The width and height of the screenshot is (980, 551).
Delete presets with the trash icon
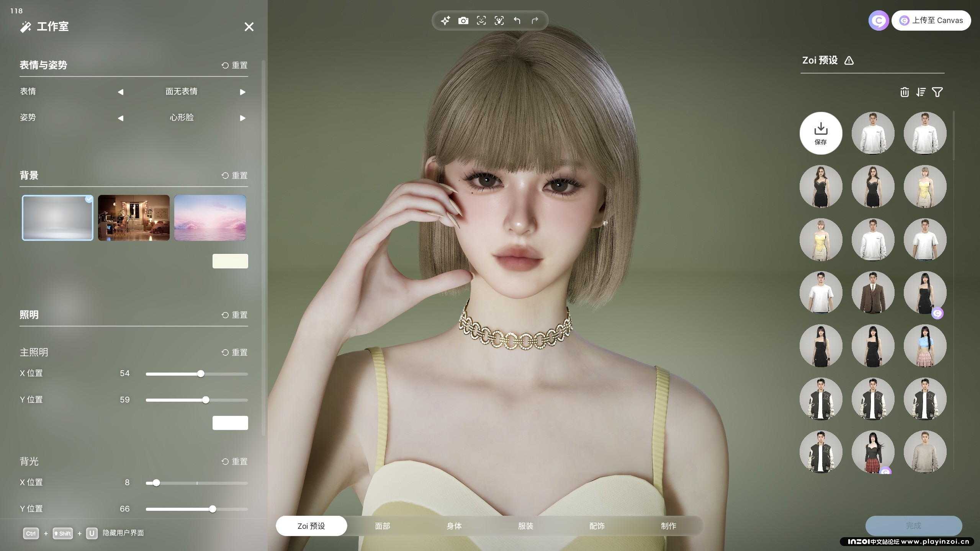905,92
